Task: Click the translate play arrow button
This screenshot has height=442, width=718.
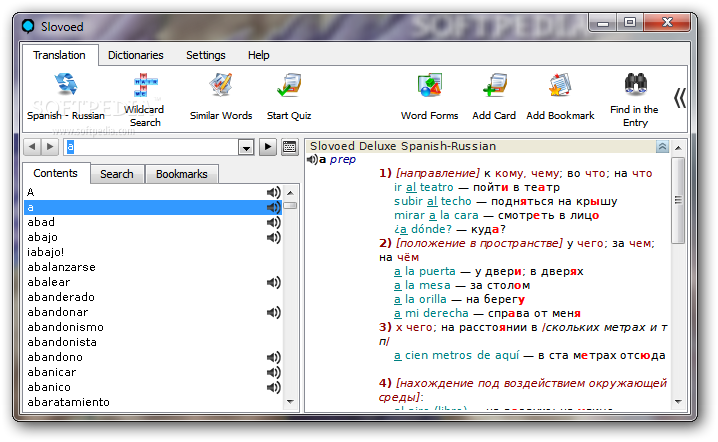Action: tap(268, 147)
